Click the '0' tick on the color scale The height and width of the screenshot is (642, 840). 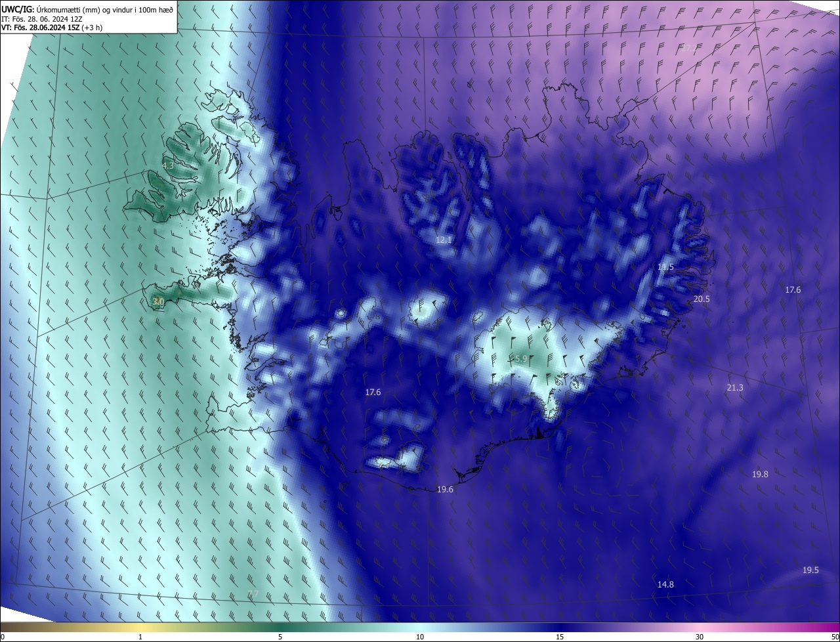pyautogui.click(x=3, y=637)
